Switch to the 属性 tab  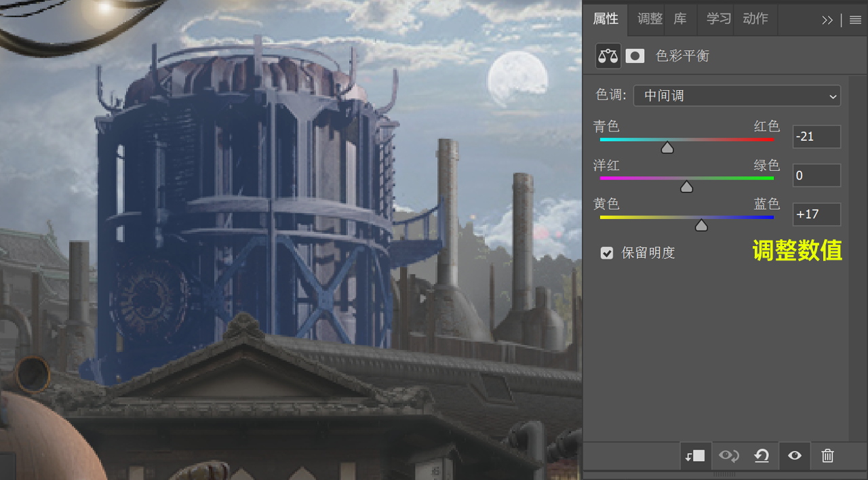click(606, 19)
